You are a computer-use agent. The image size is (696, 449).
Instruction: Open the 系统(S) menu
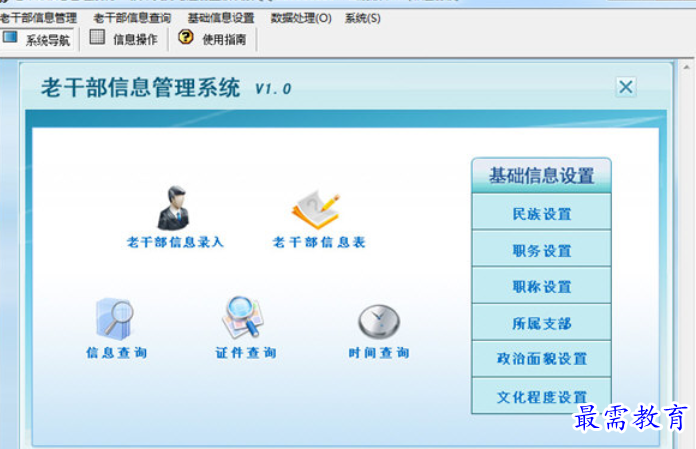tap(363, 18)
